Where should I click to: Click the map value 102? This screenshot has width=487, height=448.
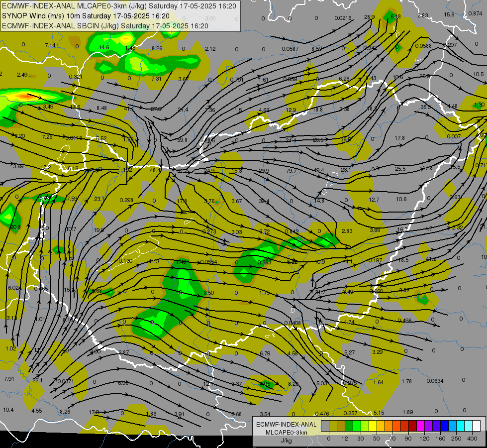(128, 170)
